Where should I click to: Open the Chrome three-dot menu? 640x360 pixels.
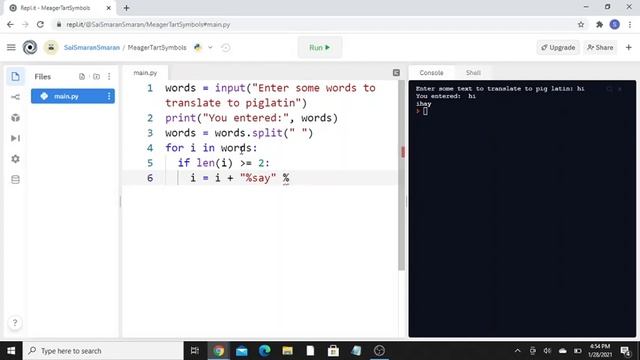630,24
